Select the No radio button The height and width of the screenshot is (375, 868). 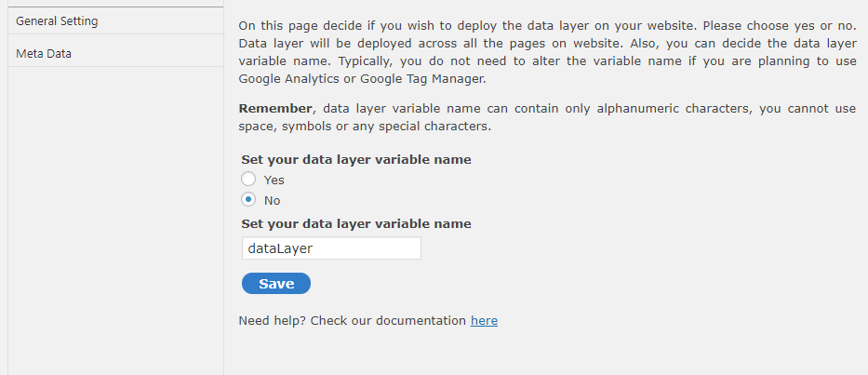tap(248, 199)
